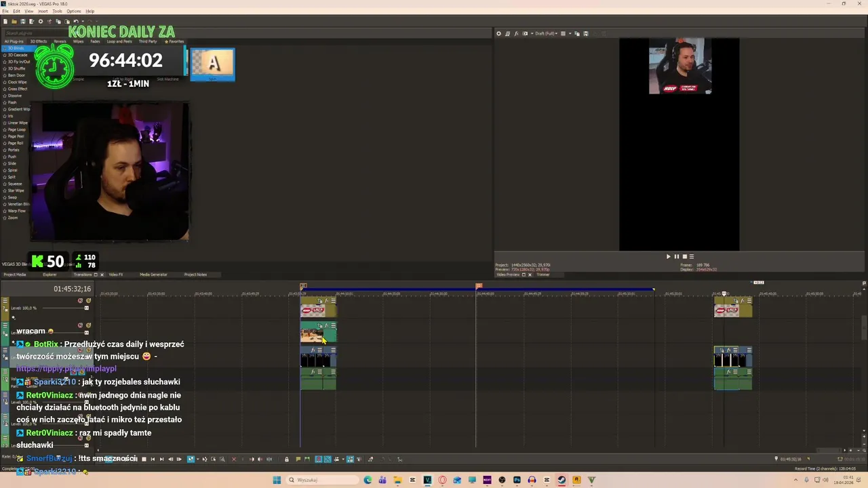Open the Tools menu
This screenshot has height=488, width=868.
58,11
